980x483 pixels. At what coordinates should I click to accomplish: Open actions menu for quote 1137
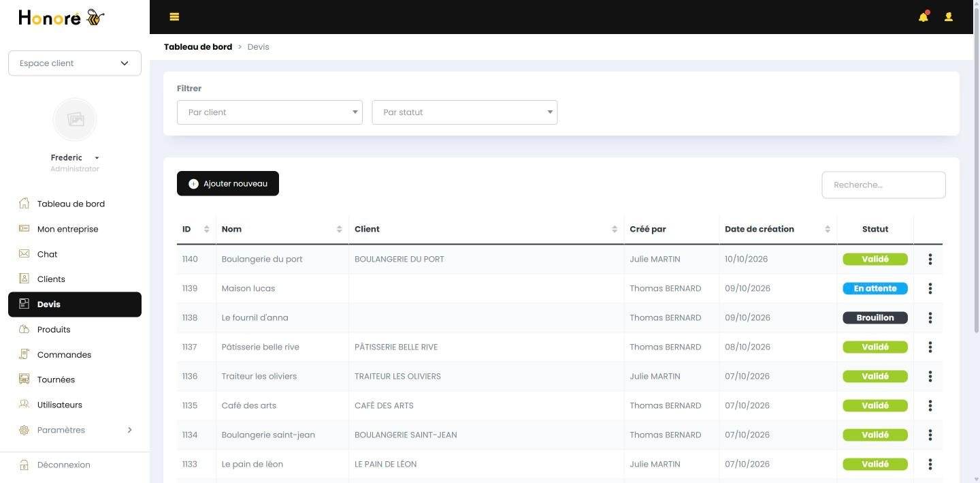[x=930, y=347]
